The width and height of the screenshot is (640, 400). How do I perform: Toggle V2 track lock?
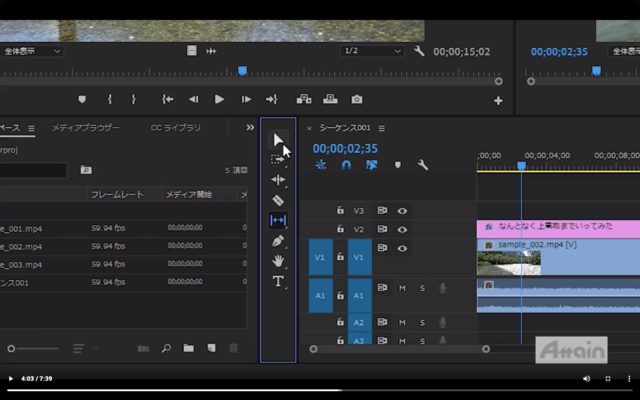click(x=340, y=229)
